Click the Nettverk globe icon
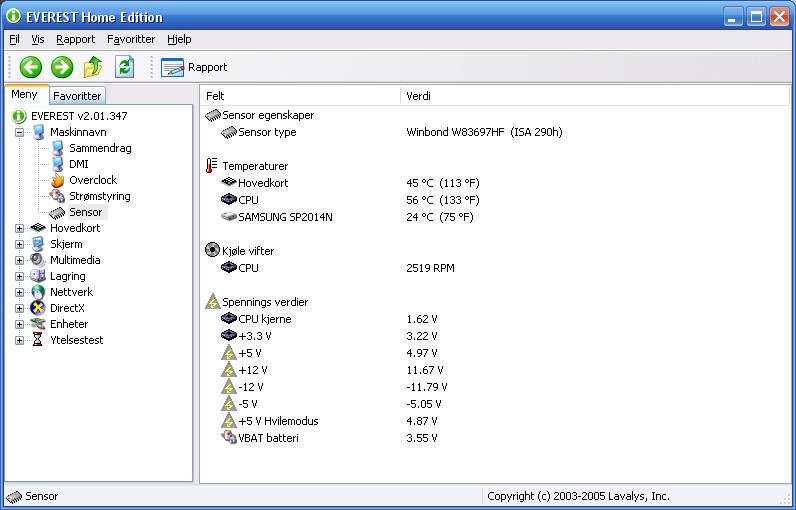 pos(38,292)
